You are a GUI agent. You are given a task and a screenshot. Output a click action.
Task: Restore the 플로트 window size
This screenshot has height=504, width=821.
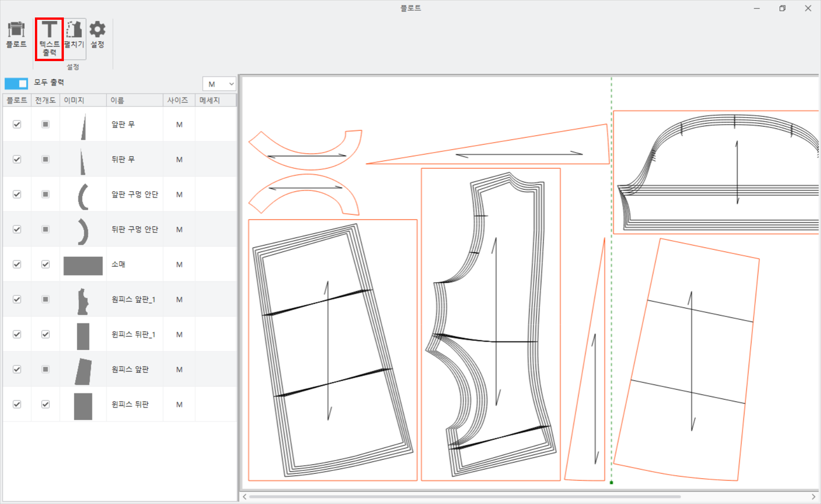[x=782, y=8]
